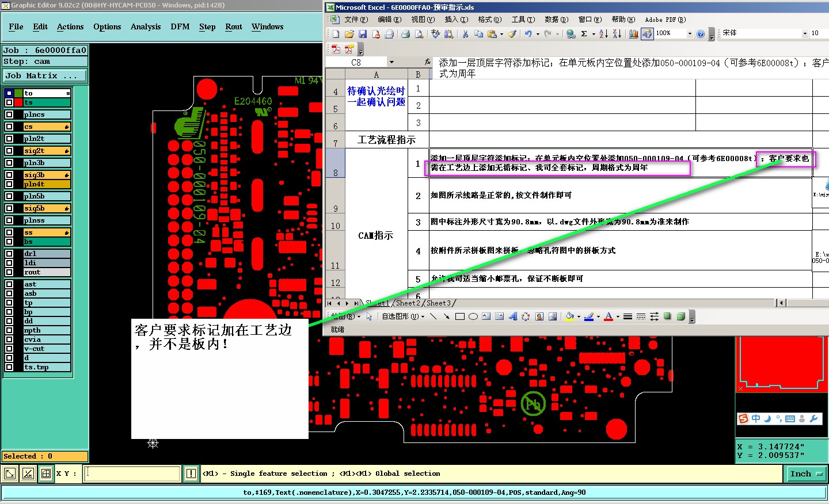Click the Fill Color paint bucket swatch

(x=569, y=316)
